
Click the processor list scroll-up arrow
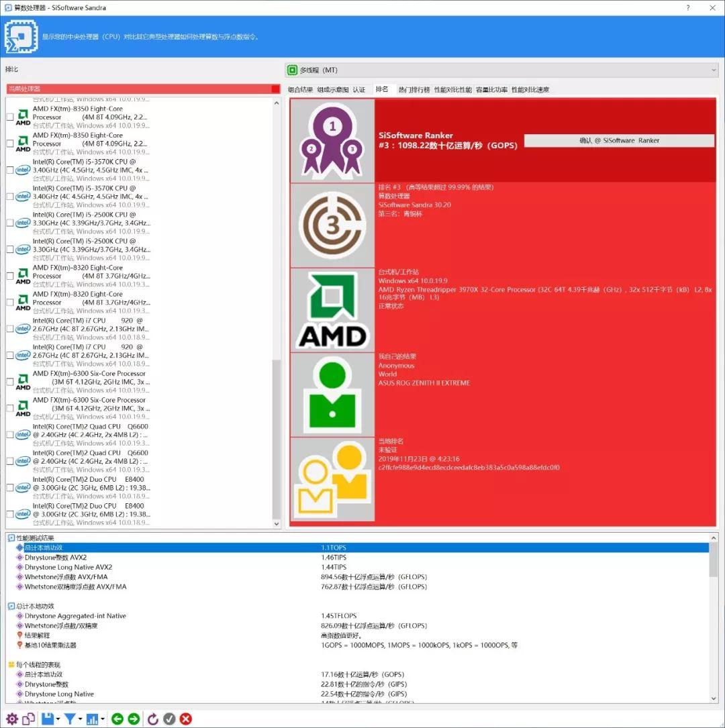[277, 103]
